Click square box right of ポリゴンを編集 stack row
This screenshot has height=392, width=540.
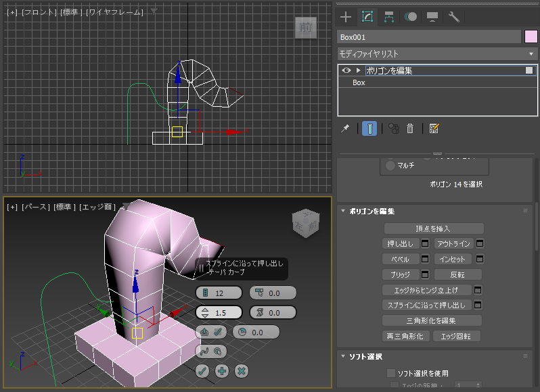[529, 70]
